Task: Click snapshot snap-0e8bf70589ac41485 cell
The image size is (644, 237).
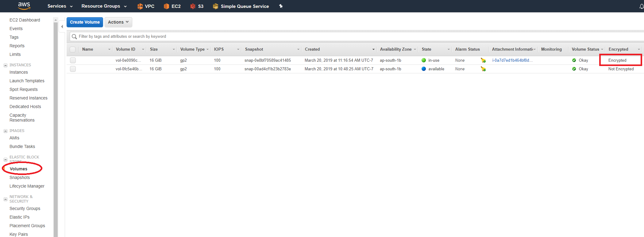Action: tap(268, 60)
